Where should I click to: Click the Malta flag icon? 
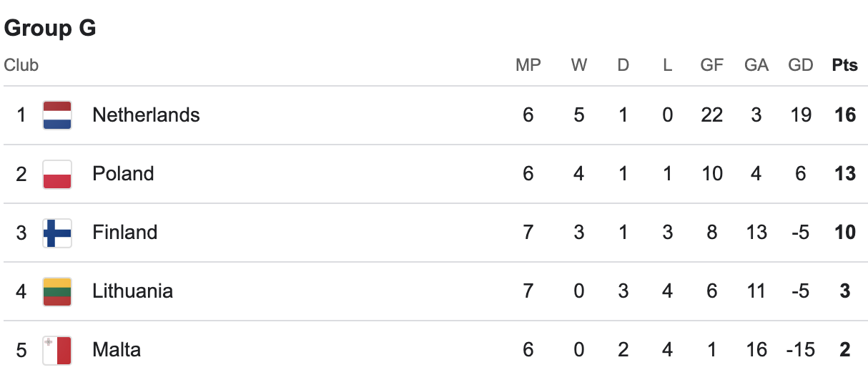point(57,350)
